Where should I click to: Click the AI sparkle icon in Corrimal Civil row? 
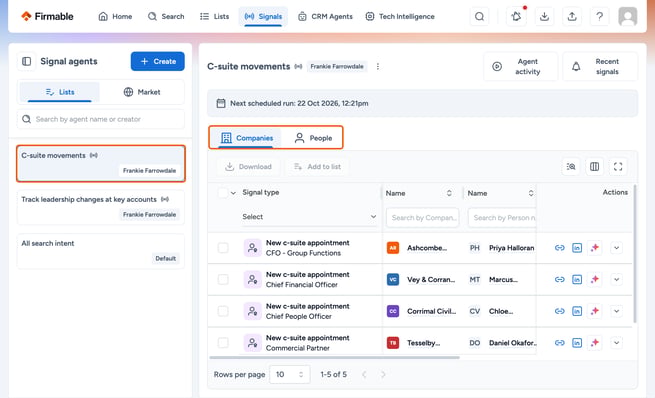tap(595, 311)
